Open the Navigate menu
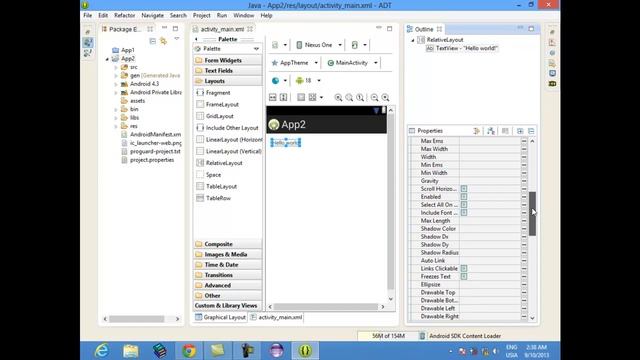640x360 pixels. point(152,16)
